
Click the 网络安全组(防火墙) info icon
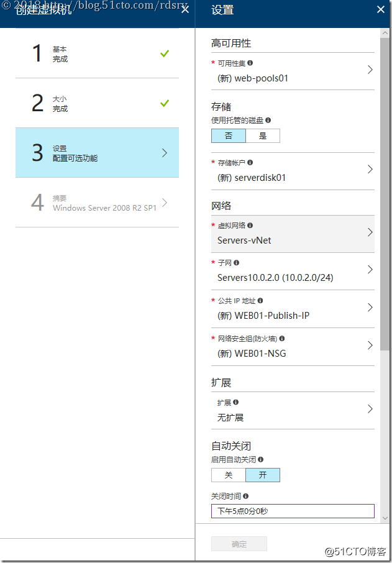pos(282,338)
